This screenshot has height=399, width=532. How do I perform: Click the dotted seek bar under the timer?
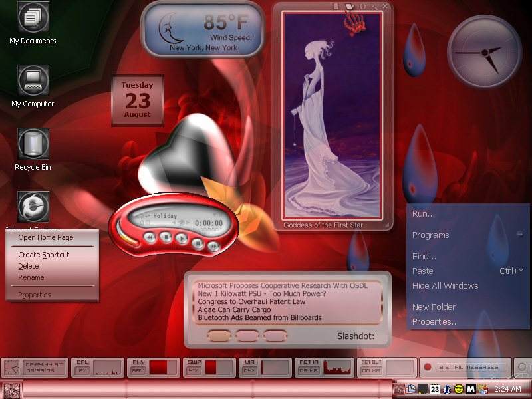[212, 229]
